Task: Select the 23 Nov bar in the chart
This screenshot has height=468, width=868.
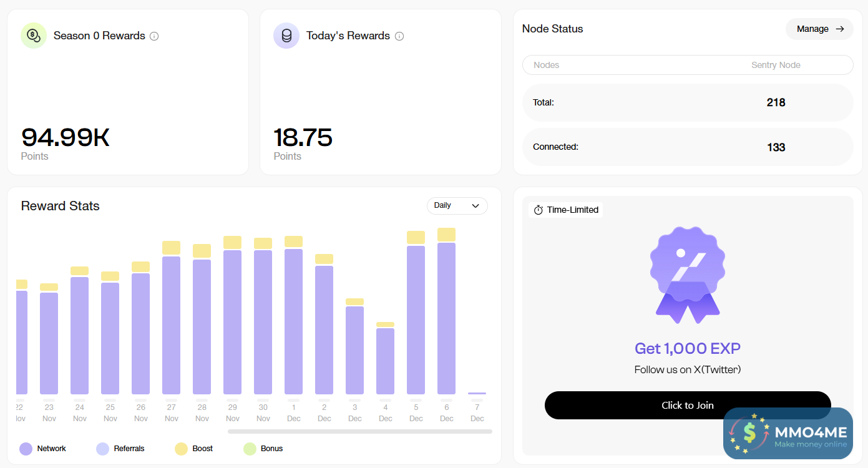Action: tap(49, 339)
